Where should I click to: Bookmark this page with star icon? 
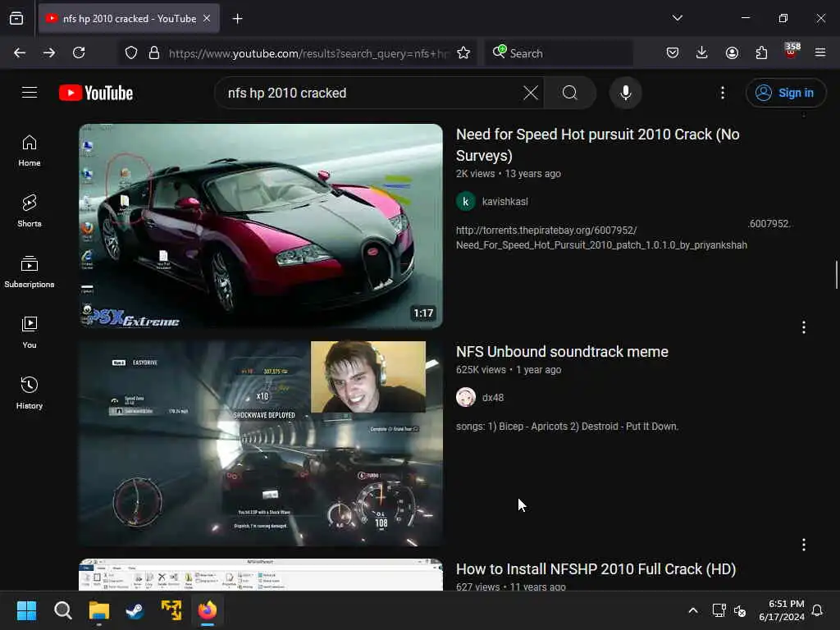pyautogui.click(x=463, y=52)
